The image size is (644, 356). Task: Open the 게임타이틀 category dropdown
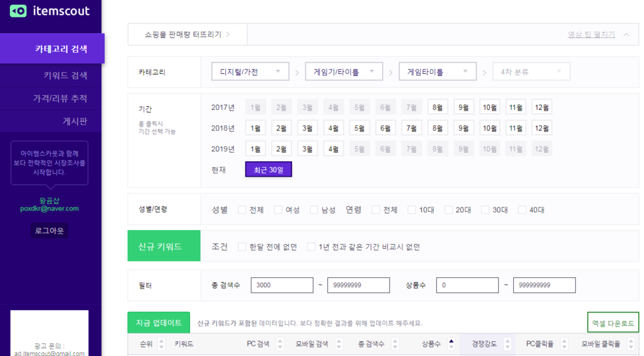[x=437, y=72]
